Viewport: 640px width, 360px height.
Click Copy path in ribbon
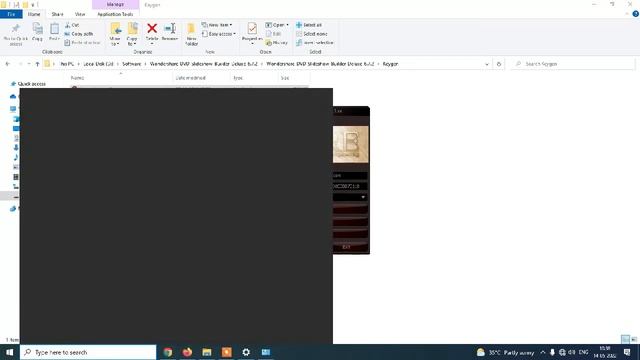point(79,34)
